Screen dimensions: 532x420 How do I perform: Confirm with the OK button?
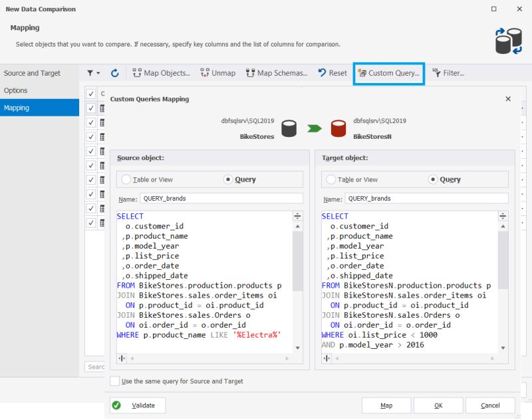coord(438,405)
